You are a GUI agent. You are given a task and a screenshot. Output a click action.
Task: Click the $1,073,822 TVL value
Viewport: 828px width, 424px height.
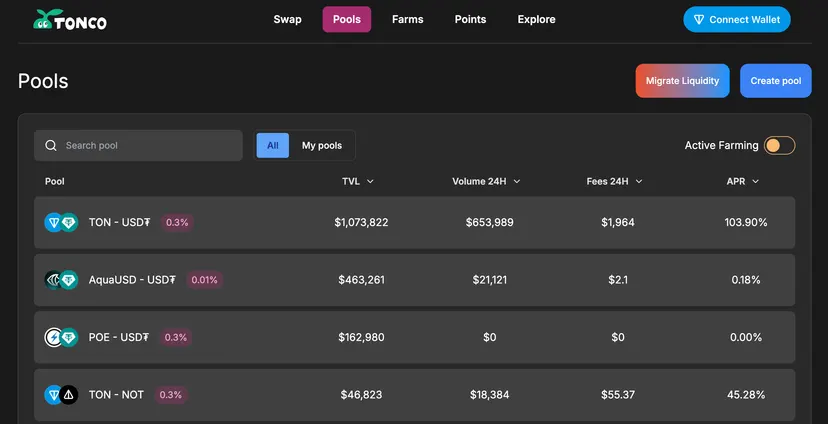[361, 222]
